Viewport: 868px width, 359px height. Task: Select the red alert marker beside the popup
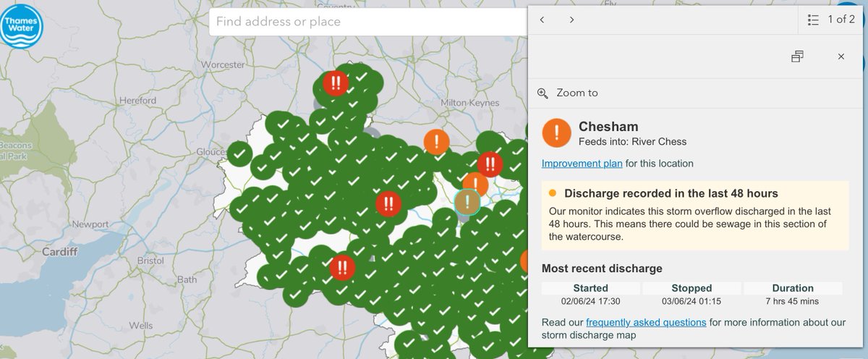[490, 164]
